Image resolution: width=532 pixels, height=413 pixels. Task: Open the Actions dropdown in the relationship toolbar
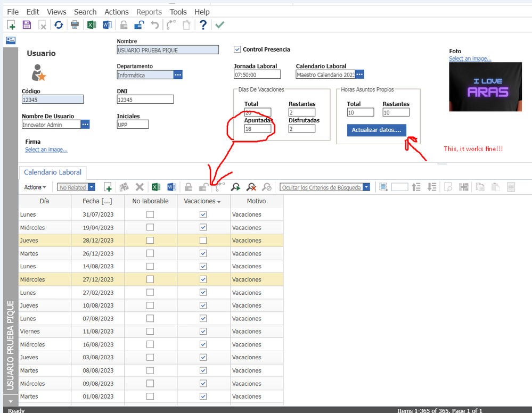click(35, 187)
